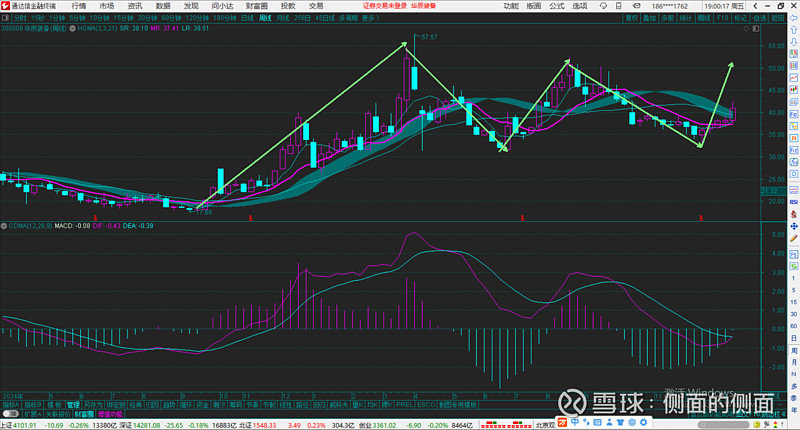Screen dimensions: 800x430
Task: Open the 多周期 multi-period option
Action: (347, 18)
